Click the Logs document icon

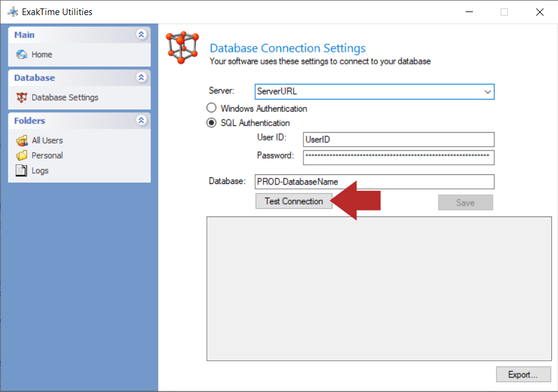pos(21,171)
